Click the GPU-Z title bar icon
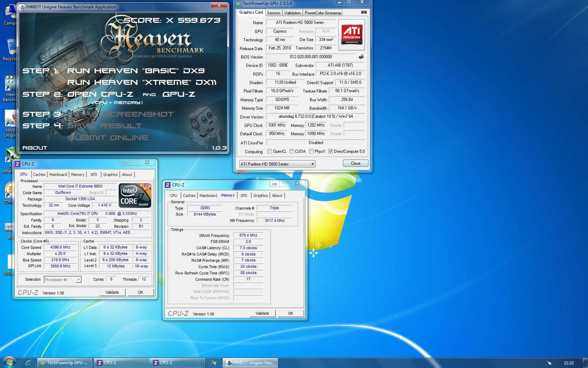Screen dimensions: 588x368 (238, 3)
